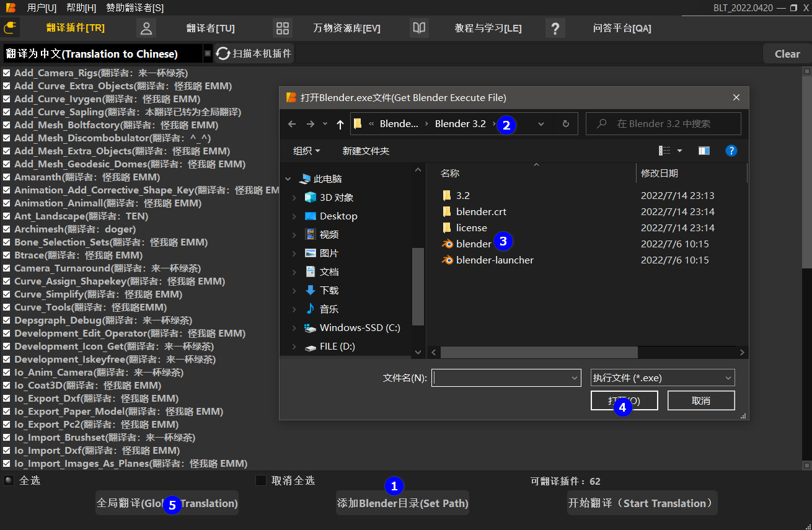The height and width of the screenshot is (530, 812).
Task: Click the grid icon beside 万物资源库[EV]
Action: point(283,28)
